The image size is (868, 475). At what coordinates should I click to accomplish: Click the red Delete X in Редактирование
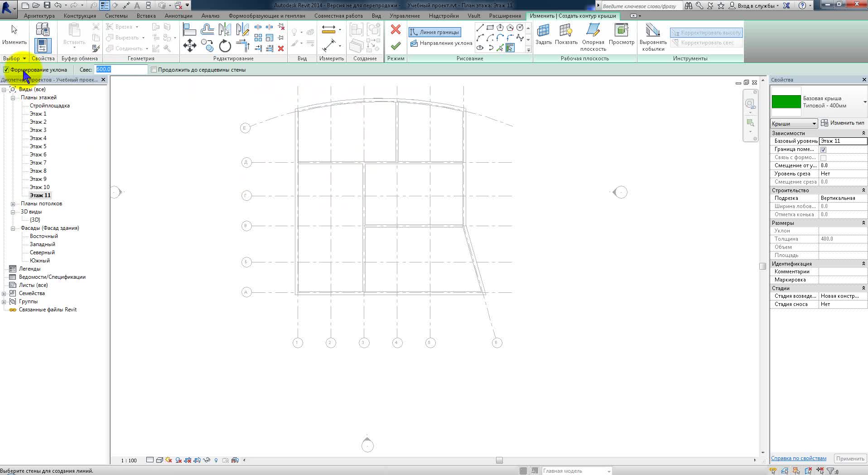point(281,48)
